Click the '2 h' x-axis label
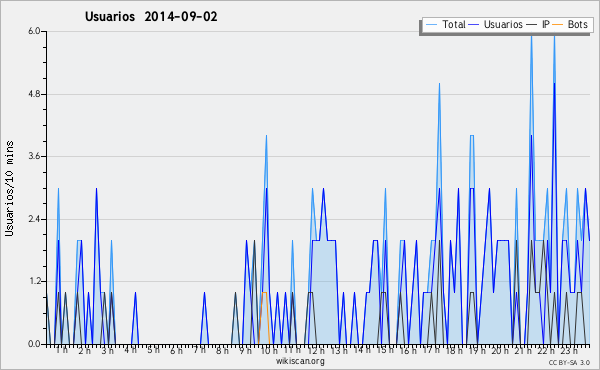600x370 pixels. click(x=85, y=350)
